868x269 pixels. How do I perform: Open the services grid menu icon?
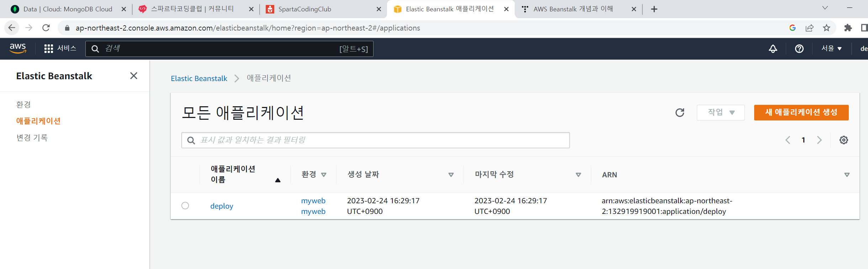pos(48,49)
